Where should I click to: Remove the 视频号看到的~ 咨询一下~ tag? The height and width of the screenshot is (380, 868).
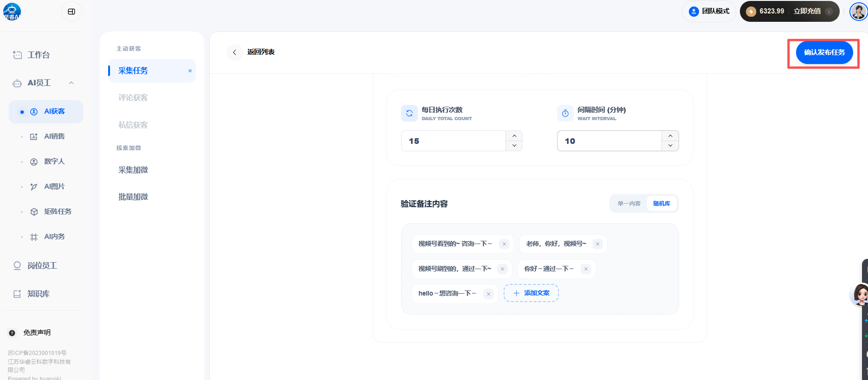point(504,244)
